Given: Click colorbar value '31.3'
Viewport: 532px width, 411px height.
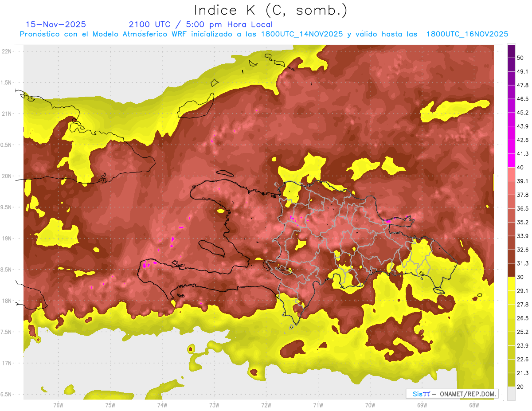Looking at the screenshot, I should point(522,263).
